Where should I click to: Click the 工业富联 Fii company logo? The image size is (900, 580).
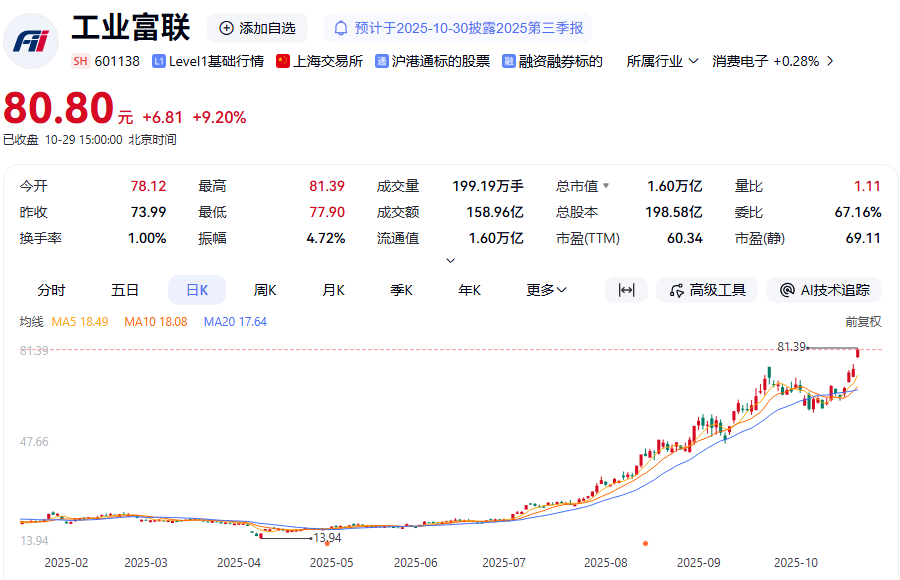tap(32, 40)
